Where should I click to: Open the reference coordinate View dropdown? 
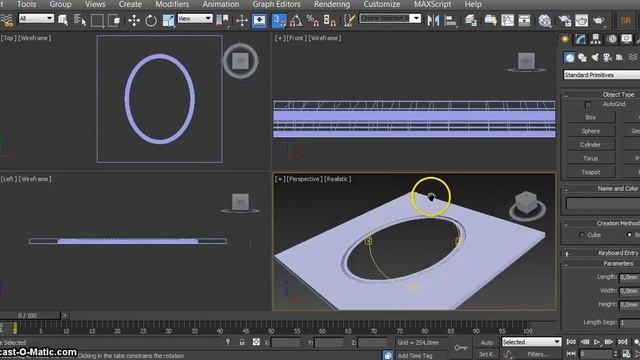(195, 18)
